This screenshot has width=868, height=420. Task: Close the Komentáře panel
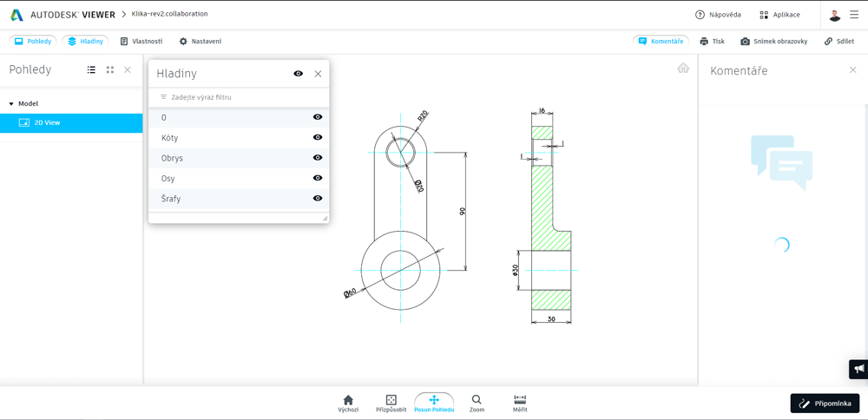coord(852,69)
